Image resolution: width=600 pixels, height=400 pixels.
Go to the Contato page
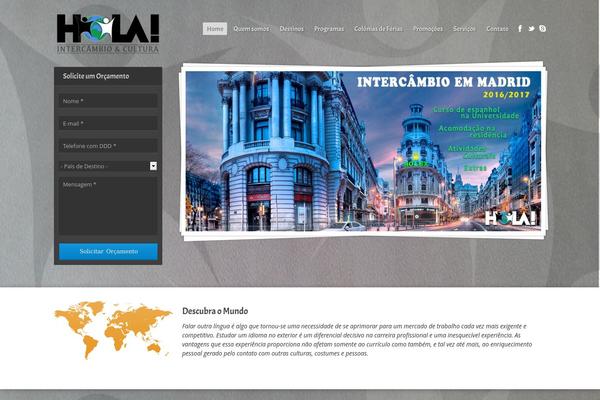(497, 29)
